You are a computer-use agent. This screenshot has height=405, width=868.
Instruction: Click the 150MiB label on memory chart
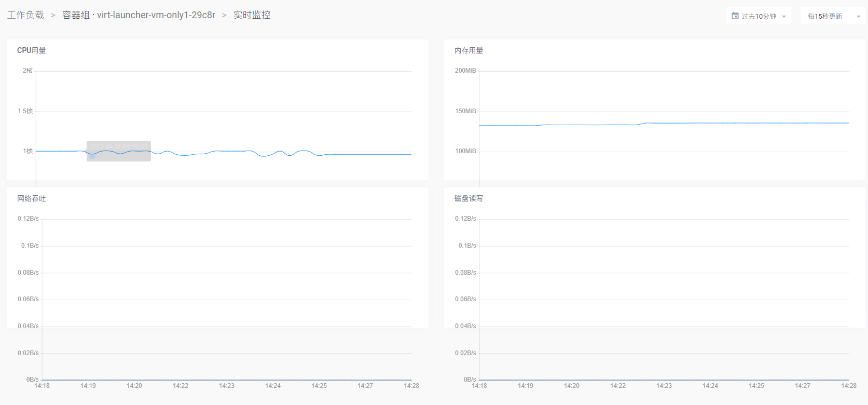point(465,111)
